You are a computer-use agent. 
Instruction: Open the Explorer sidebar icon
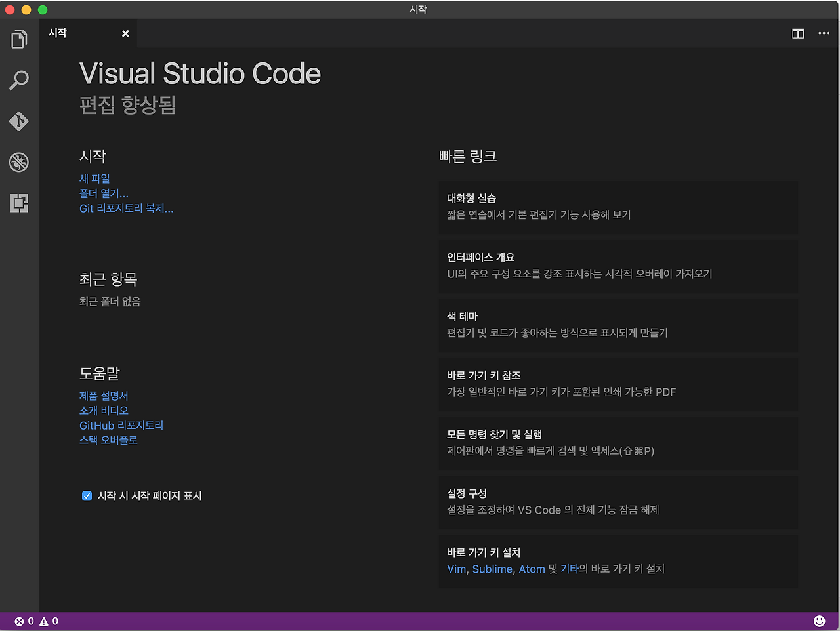pyautogui.click(x=19, y=39)
